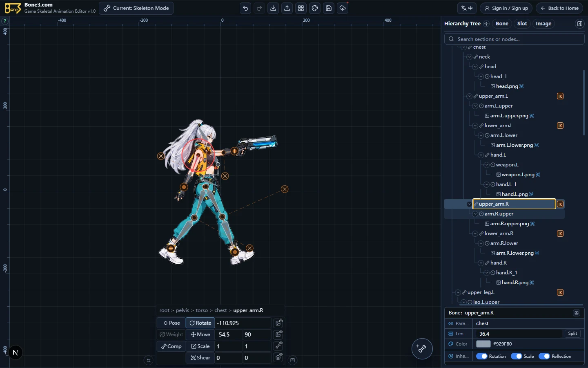Select the weapon.L.png tree item
Screen dimensions: 588x368
[x=518, y=175]
